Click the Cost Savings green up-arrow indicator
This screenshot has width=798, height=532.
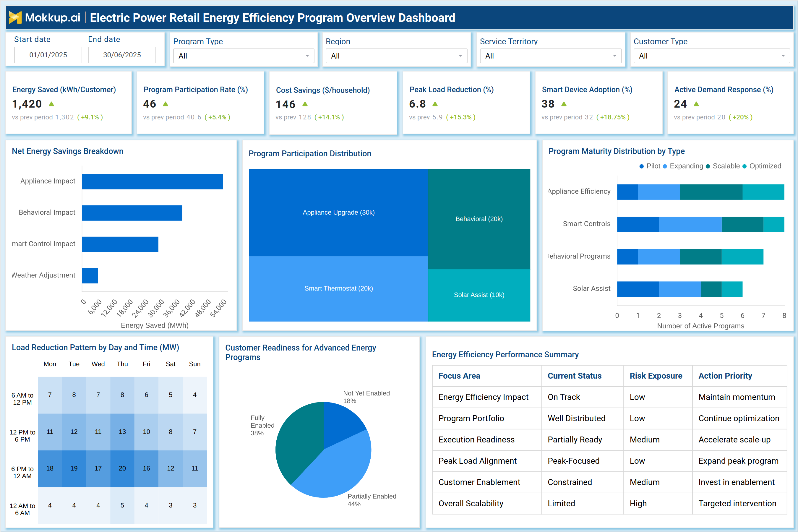(305, 104)
